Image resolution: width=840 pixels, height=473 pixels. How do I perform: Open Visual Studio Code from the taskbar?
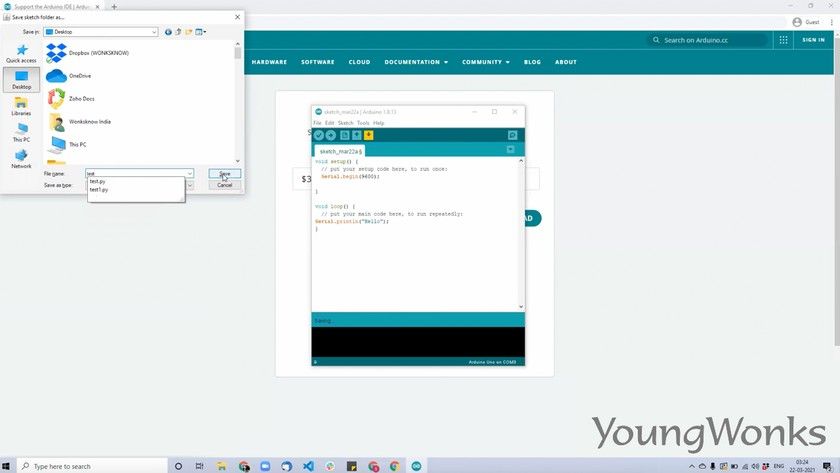tap(308, 466)
